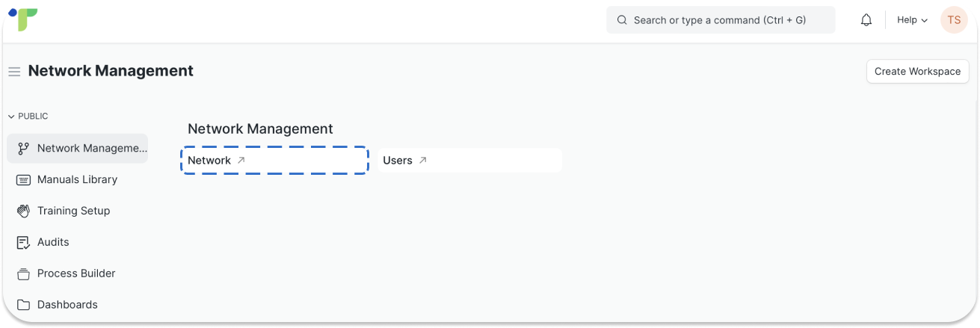
Task: Click the Create Workspace button
Action: [917, 72]
